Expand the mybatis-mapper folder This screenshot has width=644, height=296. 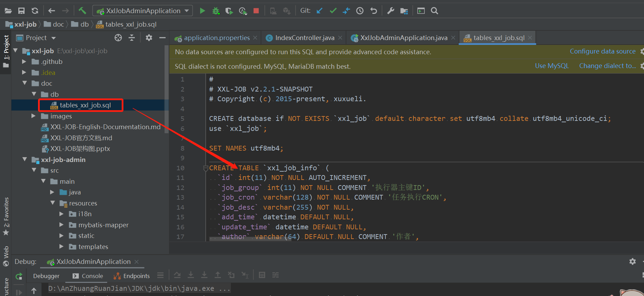[62, 225]
